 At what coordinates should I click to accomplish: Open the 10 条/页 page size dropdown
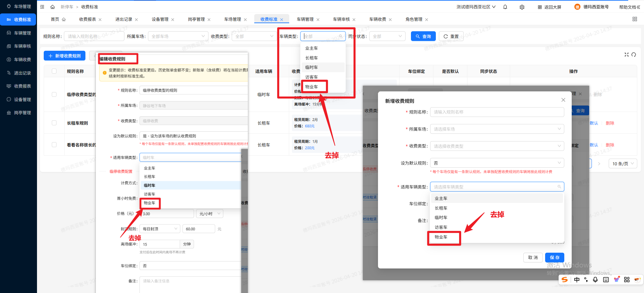[x=623, y=164]
